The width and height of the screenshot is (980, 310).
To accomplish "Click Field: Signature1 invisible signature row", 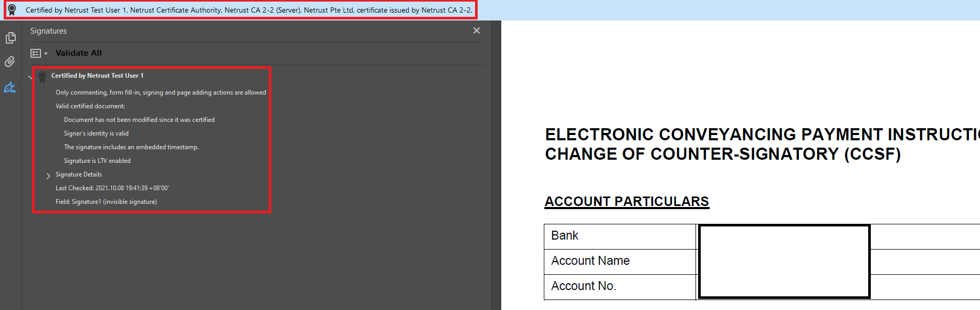I will pyautogui.click(x=106, y=202).
